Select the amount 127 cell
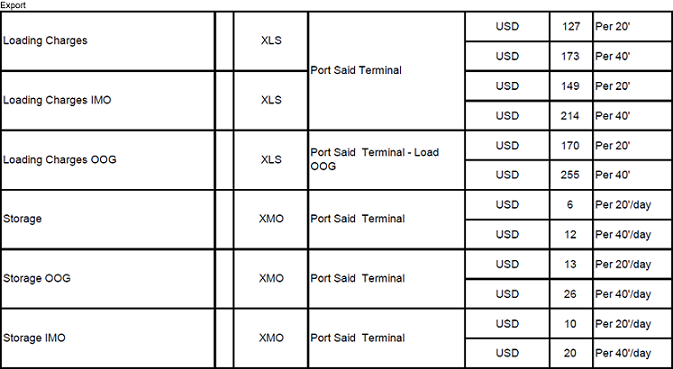 (571, 27)
